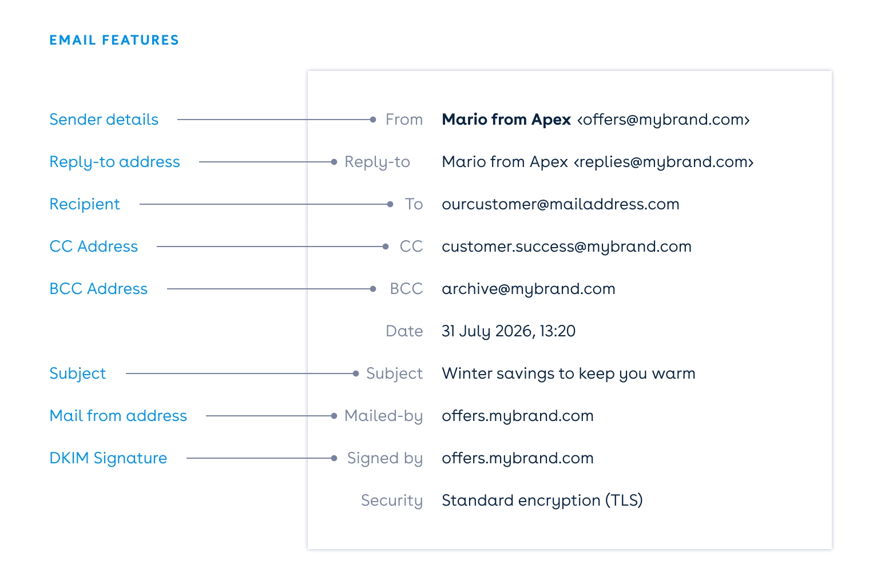Click the BCC Address link

[98, 289]
